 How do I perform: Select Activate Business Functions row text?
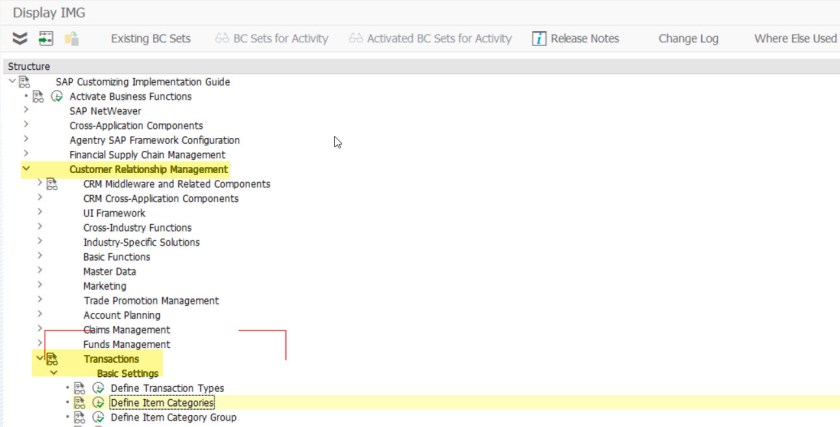click(x=131, y=96)
